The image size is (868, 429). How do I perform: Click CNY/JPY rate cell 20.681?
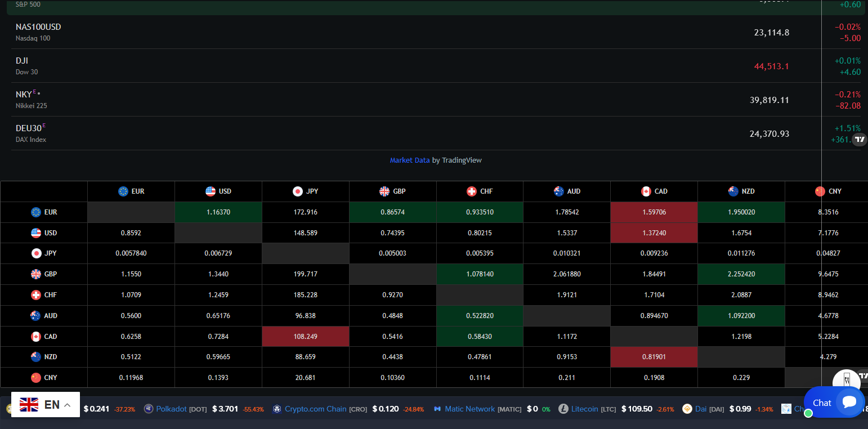(306, 378)
